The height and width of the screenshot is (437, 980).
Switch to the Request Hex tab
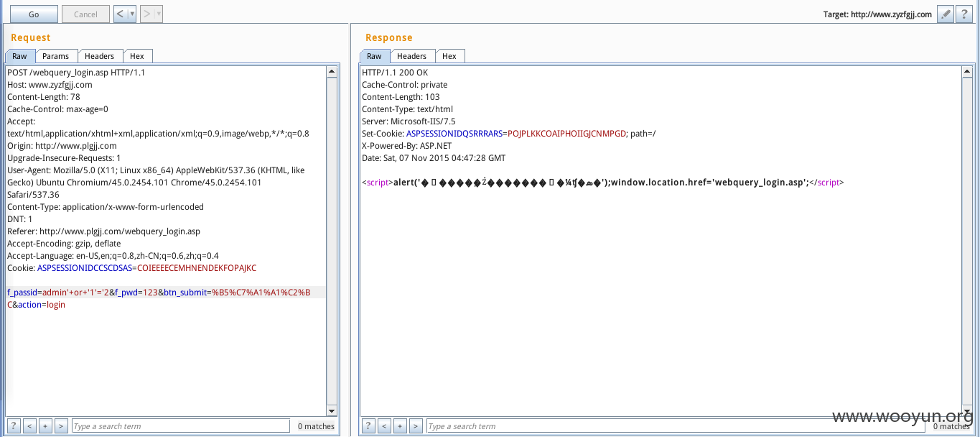(x=137, y=56)
